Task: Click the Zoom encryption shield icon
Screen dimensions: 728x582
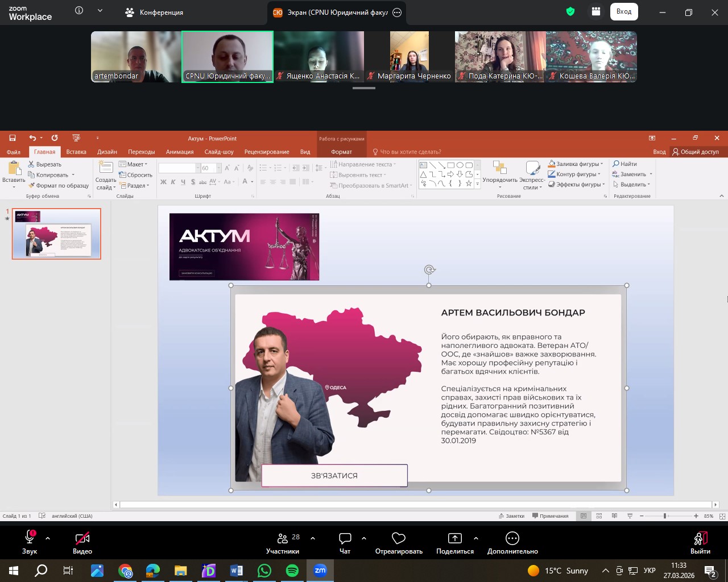Action: tap(570, 12)
